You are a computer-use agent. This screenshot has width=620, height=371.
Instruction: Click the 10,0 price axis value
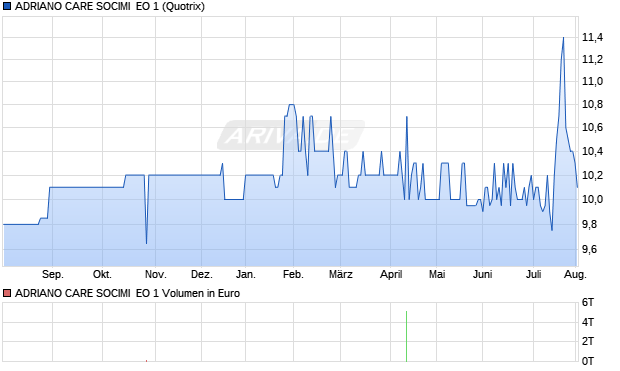coord(592,199)
